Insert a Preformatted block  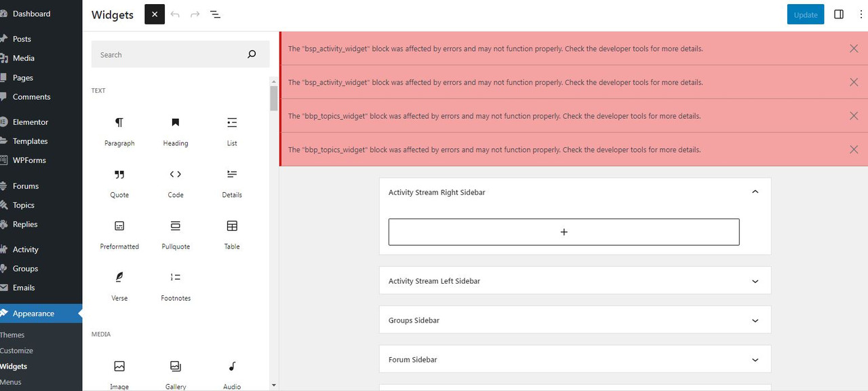coord(119,234)
